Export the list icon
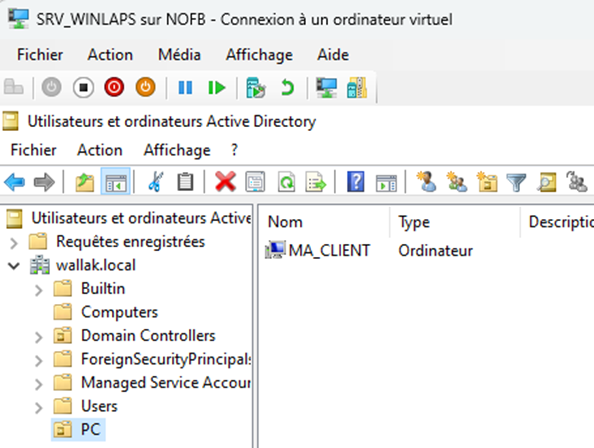Viewport: 594px width, 448px height. tap(316, 182)
